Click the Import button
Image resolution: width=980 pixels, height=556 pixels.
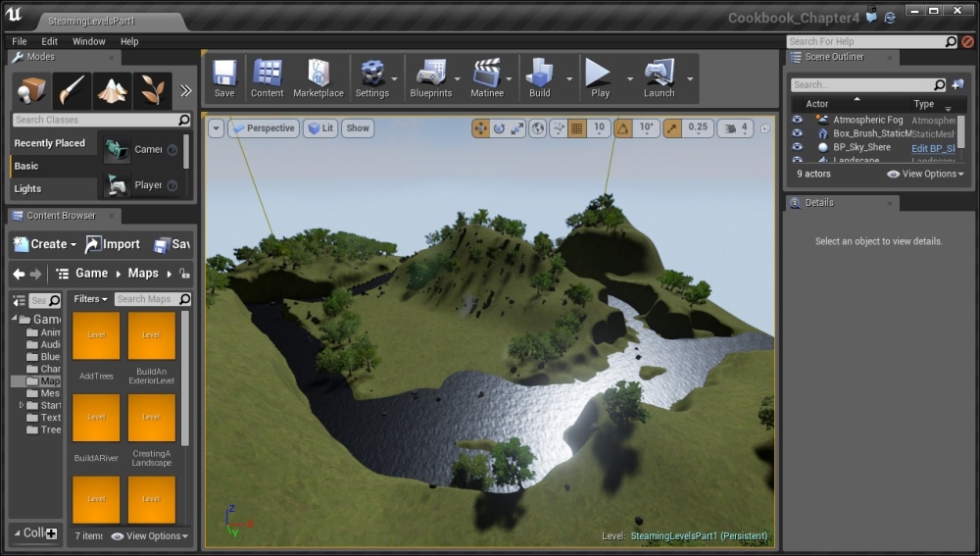[x=113, y=244]
